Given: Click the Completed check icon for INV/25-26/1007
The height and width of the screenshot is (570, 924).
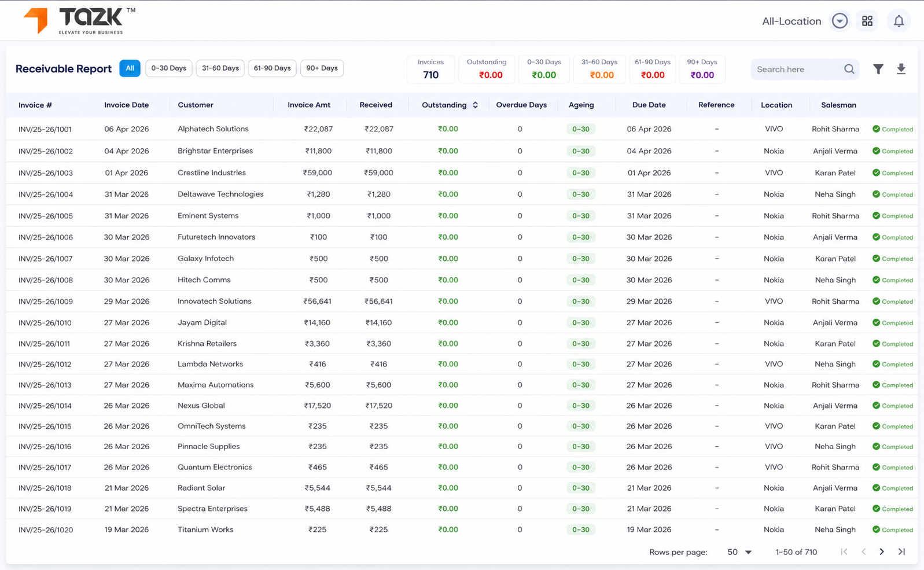Looking at the screenshot, I should pos(876,259).
